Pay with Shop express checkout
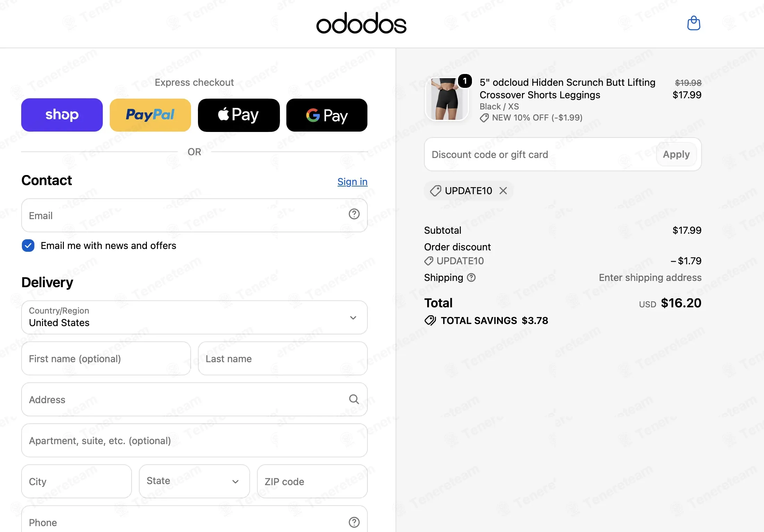 [62, 115]
